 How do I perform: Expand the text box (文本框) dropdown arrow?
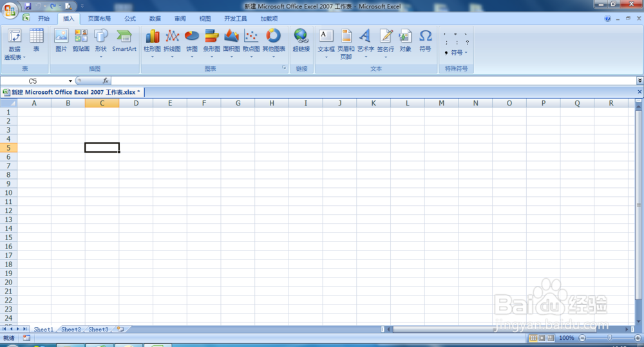(x=326, y=57)
